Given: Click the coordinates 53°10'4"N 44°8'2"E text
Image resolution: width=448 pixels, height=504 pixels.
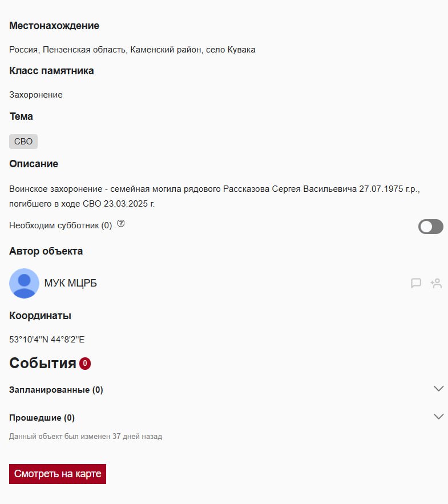Looking at the screenshot, I should click(x=47, y=340).
